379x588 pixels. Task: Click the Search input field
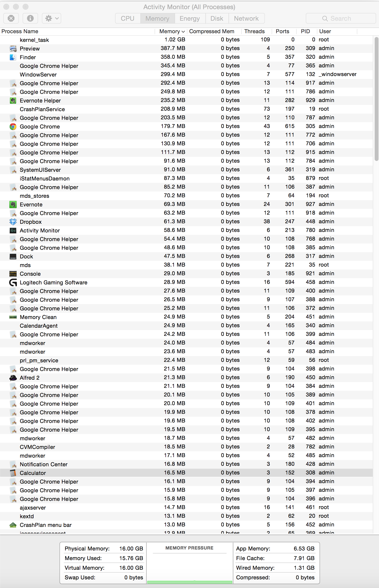(x=341, y=19)
